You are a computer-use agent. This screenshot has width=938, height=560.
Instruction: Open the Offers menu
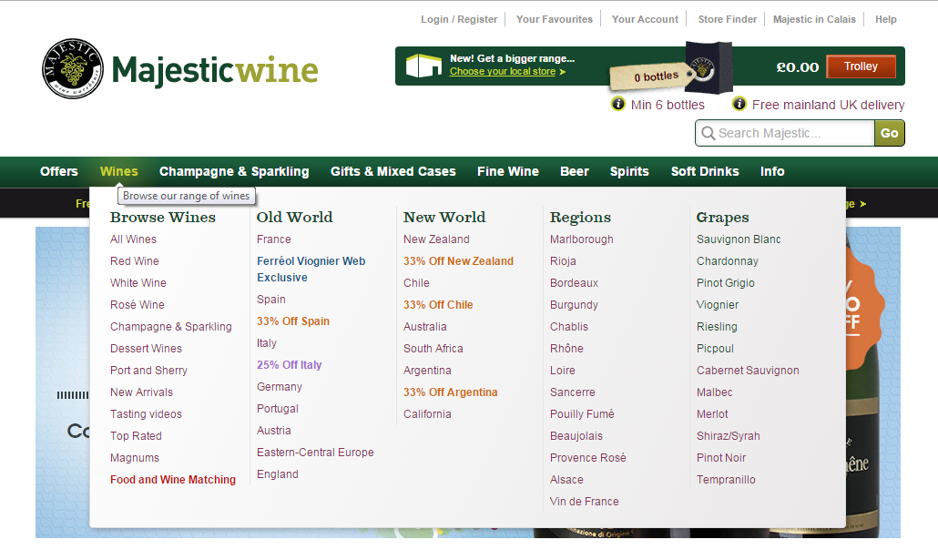59,172
